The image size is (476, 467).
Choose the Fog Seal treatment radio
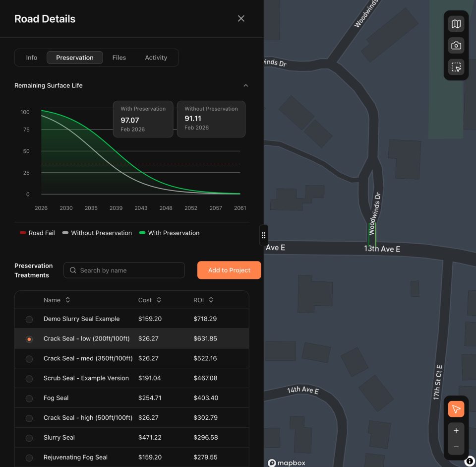tap(29, 399)
